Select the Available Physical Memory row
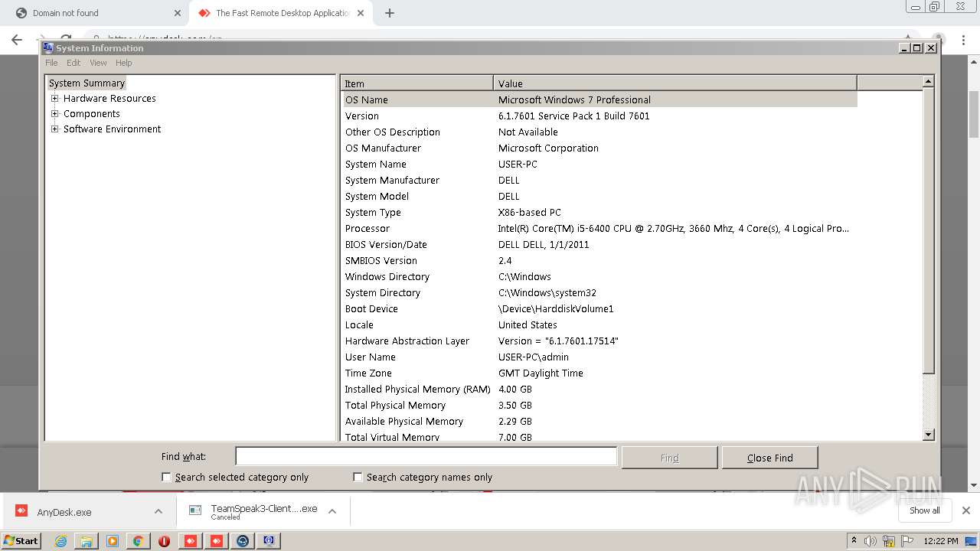Image resolution: width=980 pixels, height=551 pixels. tap(599, 421)
